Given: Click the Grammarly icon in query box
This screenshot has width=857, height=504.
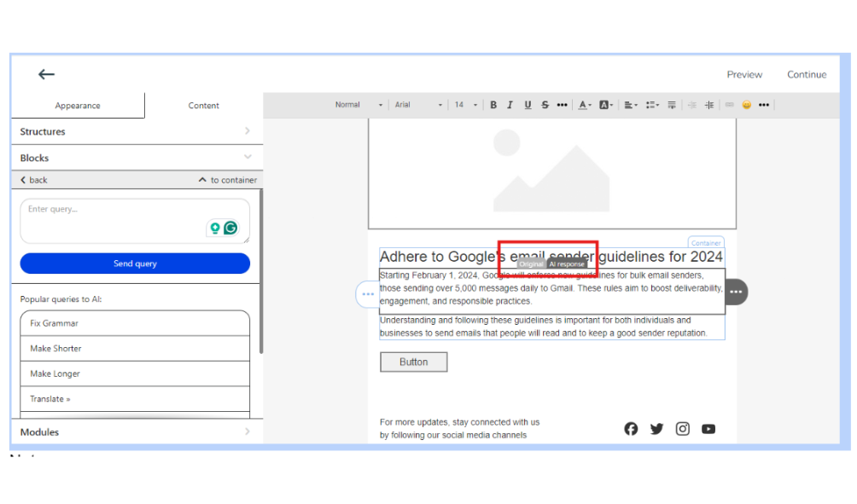Looking at the screenshot, I should (x=230, y=228).
